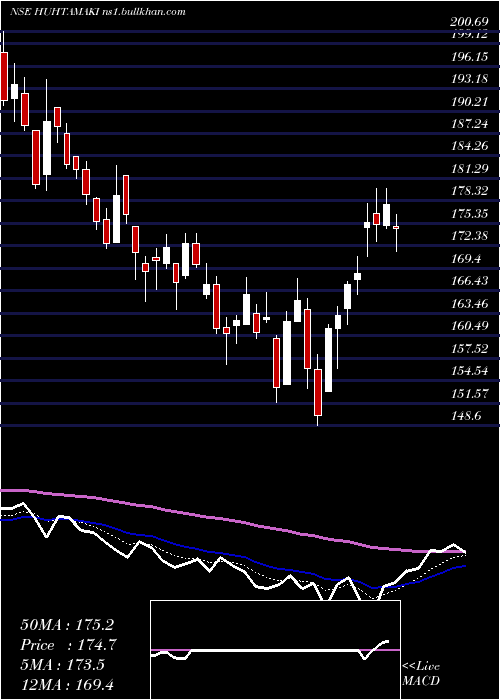The width and height of the screenshot is (500, 700).
Task: Select the 184.26 price axis label
Action: point(471,147)
